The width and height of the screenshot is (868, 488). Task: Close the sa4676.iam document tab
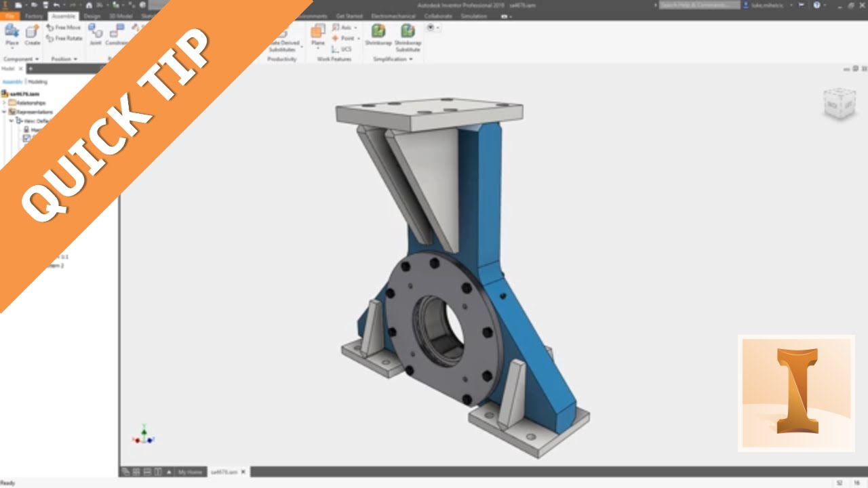pos(243,472)
